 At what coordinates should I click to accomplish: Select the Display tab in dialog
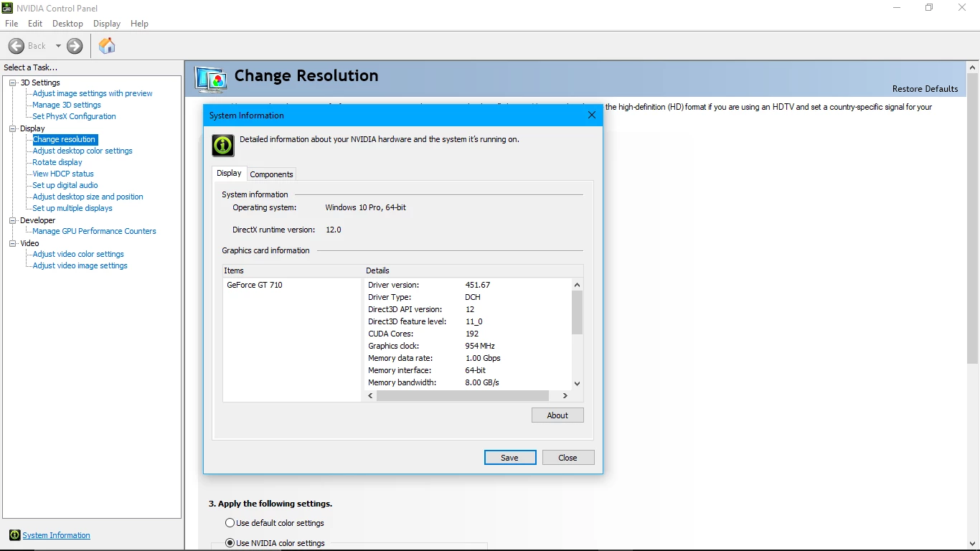tap(229, 173)
